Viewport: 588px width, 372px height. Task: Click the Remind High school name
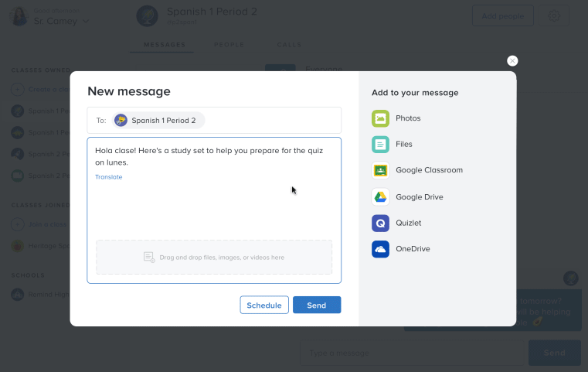49,295
